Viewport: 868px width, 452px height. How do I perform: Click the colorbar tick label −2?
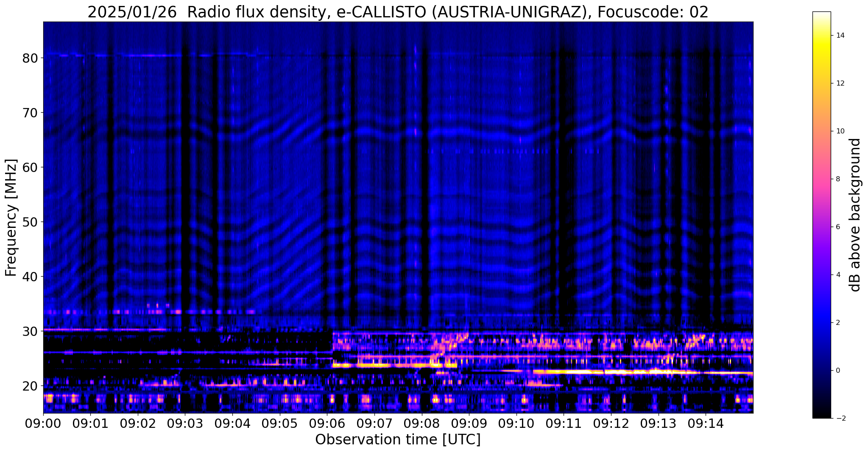tap(840, 419)
